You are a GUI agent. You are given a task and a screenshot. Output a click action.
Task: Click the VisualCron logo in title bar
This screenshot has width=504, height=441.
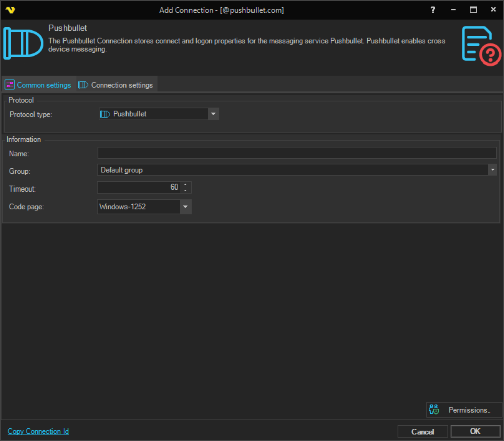[10, 10]
